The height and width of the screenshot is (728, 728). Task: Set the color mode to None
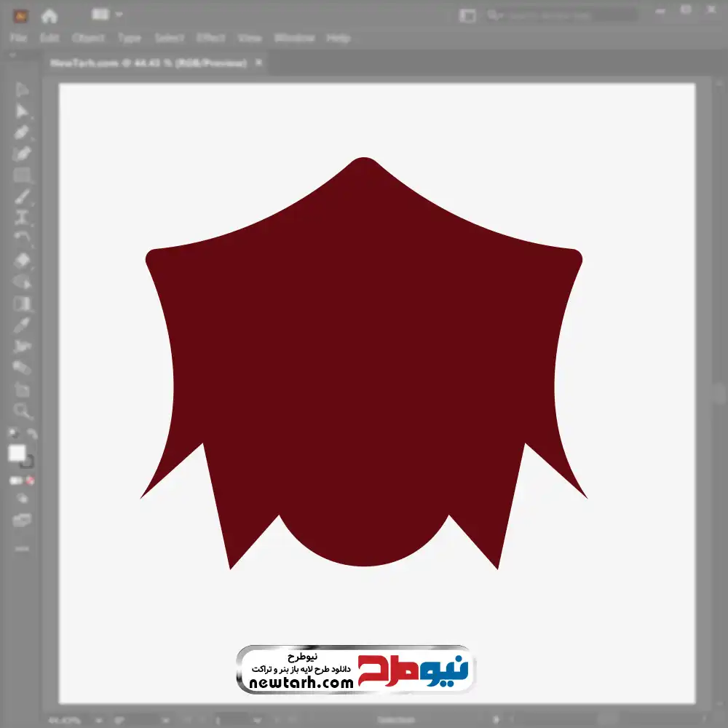31,480
